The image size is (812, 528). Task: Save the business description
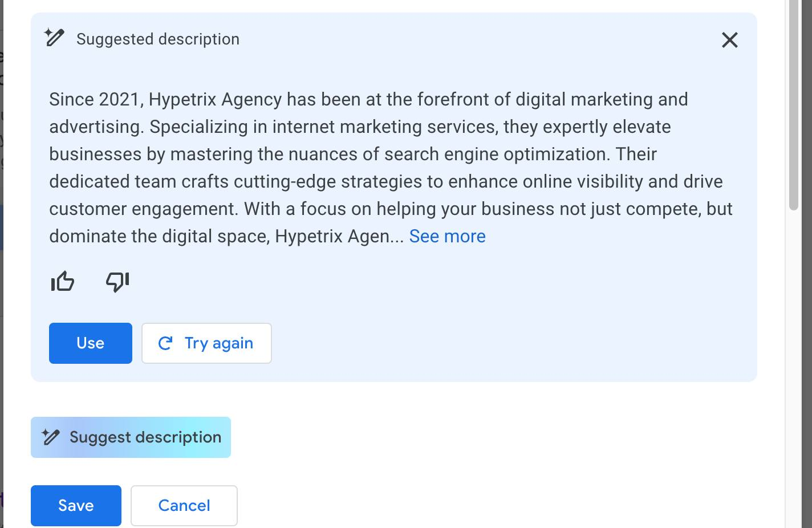coord(76,505)
